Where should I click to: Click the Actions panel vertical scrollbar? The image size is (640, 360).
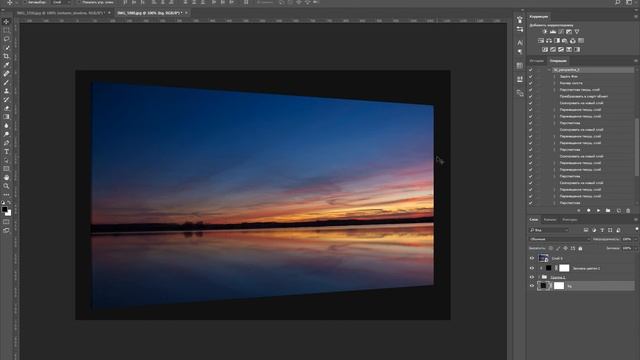tap(636, 147)
